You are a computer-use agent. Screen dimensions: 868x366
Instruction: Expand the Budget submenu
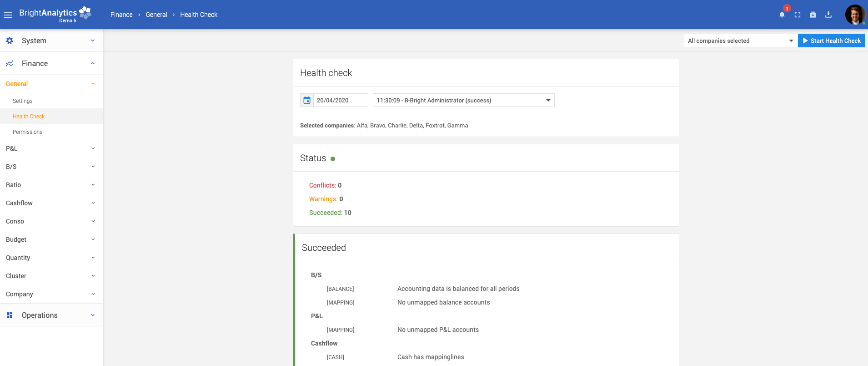pos(51,239)
